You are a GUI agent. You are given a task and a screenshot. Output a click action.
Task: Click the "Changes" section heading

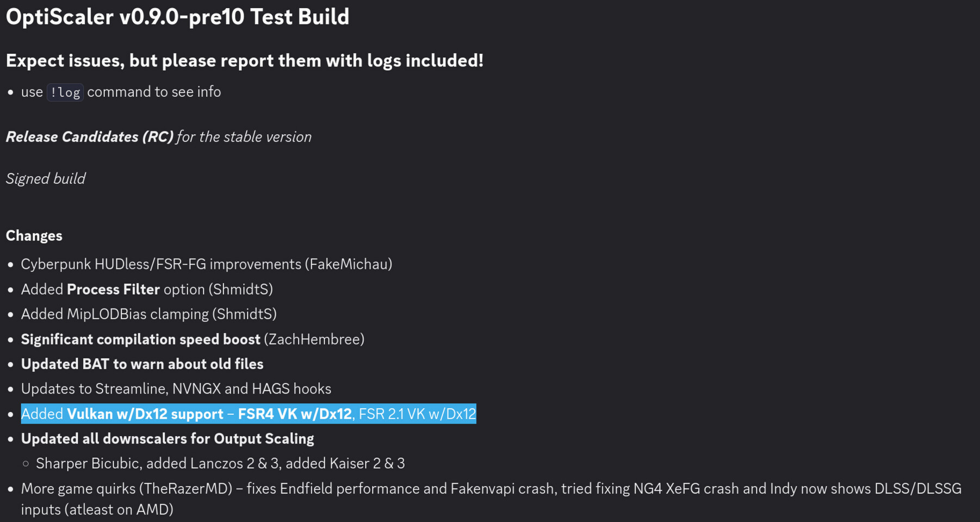[34, 235]
